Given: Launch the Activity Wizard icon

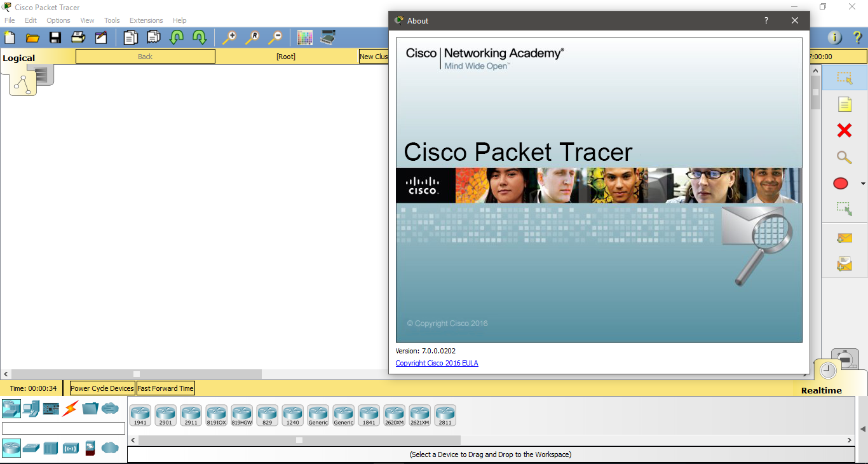Looking at the screenshot, I should 101,38.
